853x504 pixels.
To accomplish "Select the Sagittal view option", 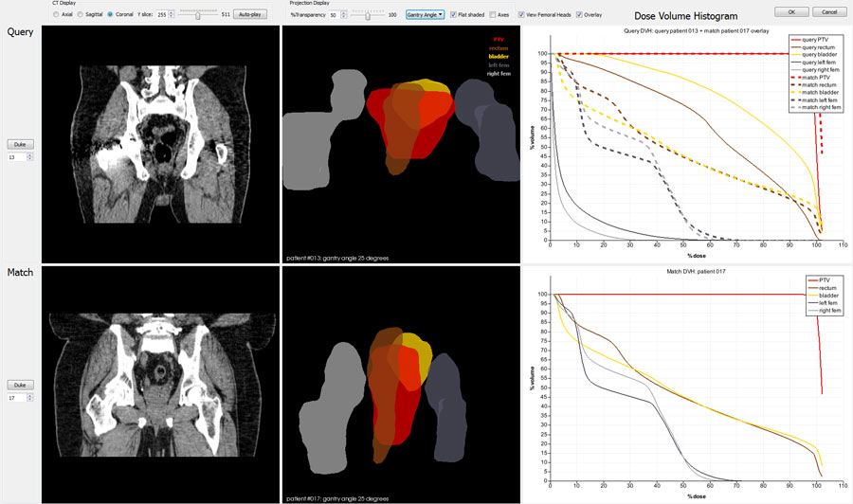I will 81,15.
